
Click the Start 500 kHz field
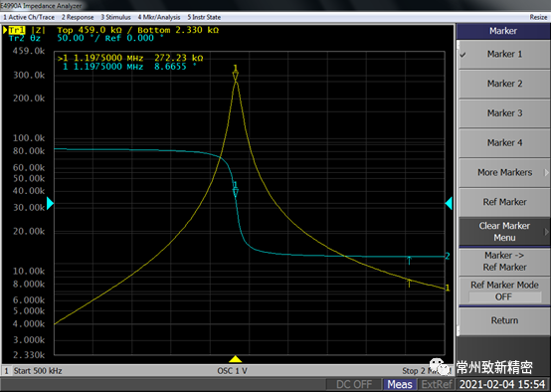pos(38,371)
